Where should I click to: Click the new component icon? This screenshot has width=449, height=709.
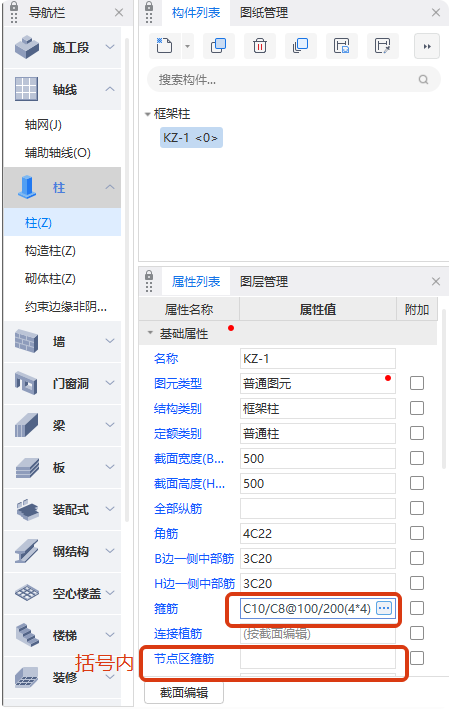(165, 46)
